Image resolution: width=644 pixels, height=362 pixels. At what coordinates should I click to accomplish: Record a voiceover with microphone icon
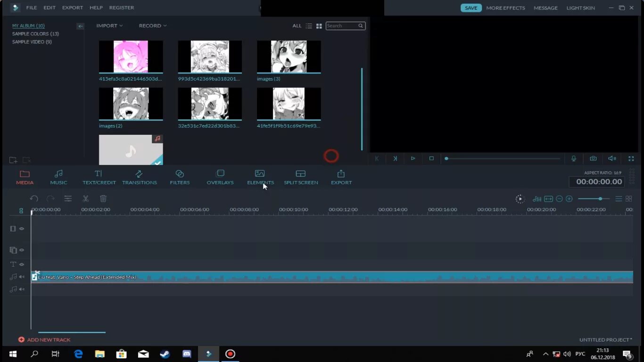click(x=574, y=158)
